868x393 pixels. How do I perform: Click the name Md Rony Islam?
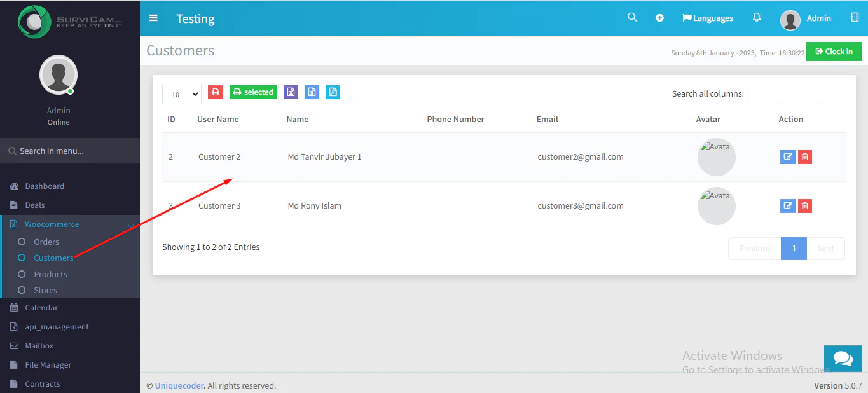click(x=314, y=205)
